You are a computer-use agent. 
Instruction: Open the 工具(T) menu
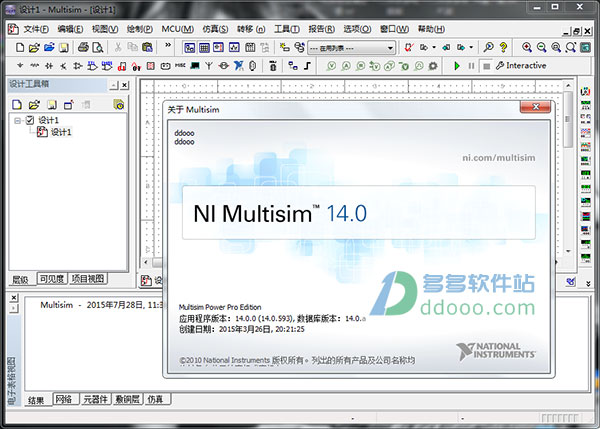pos(287,29)
